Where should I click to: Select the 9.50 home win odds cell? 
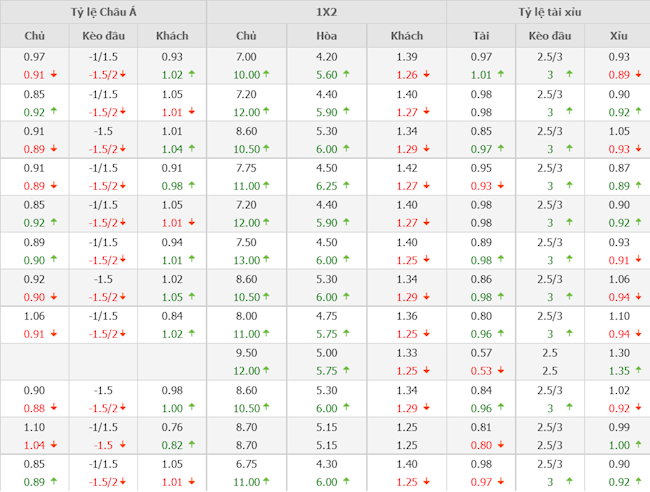point(246,353)
